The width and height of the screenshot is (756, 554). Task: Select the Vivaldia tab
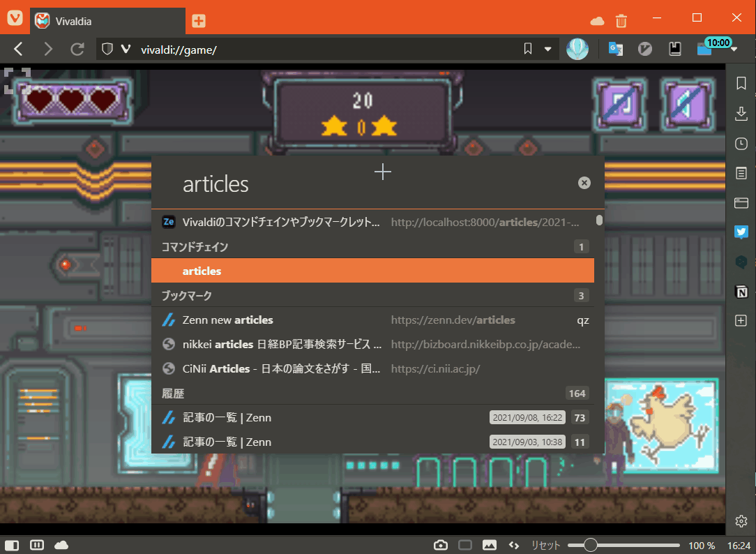(x=107, y=21)
